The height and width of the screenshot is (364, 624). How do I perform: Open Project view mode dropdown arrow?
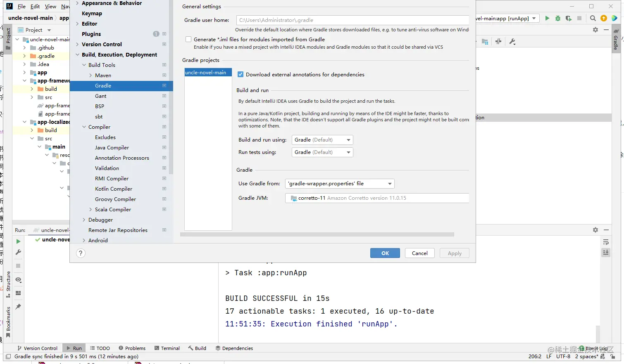(49, 30)
